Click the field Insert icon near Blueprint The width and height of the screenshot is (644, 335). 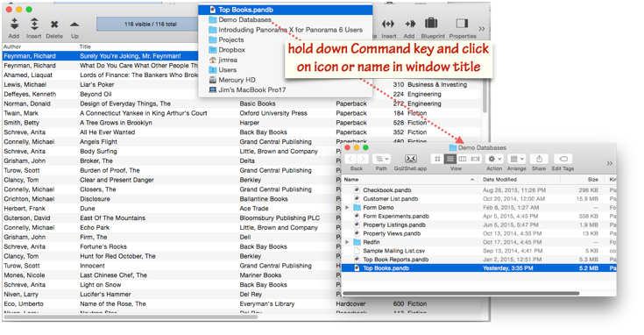tap(388, 24)
